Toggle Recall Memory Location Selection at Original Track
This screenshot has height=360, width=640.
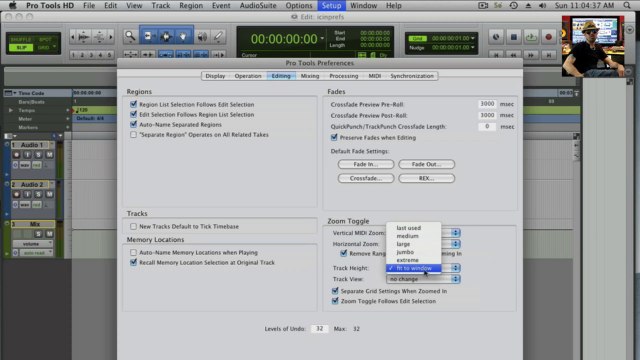(133, 262)
